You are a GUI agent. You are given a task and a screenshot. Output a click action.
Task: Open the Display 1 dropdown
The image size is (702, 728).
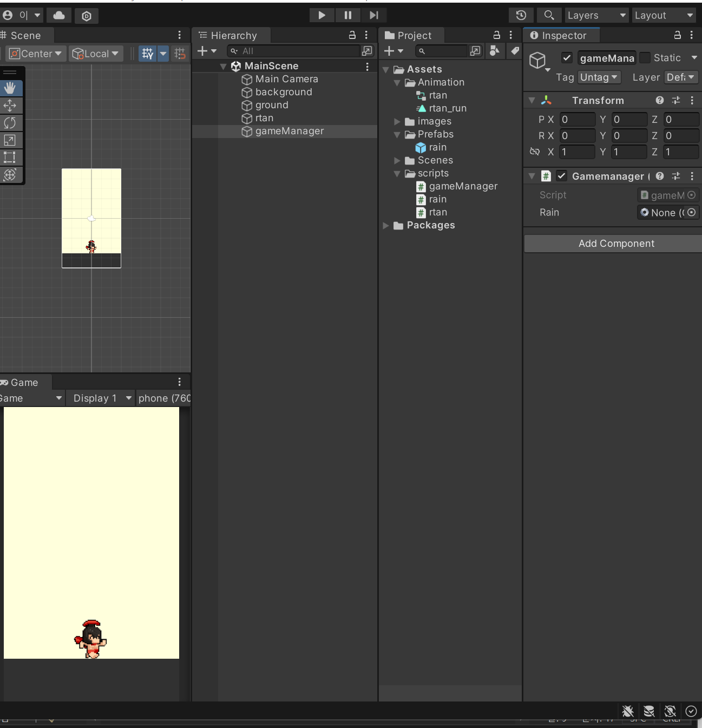click(102, 398)
